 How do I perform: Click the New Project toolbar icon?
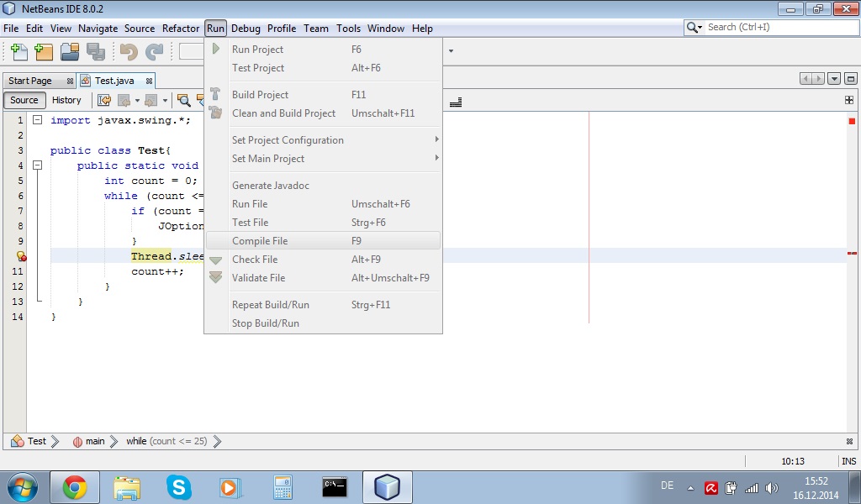click(44, 51)
